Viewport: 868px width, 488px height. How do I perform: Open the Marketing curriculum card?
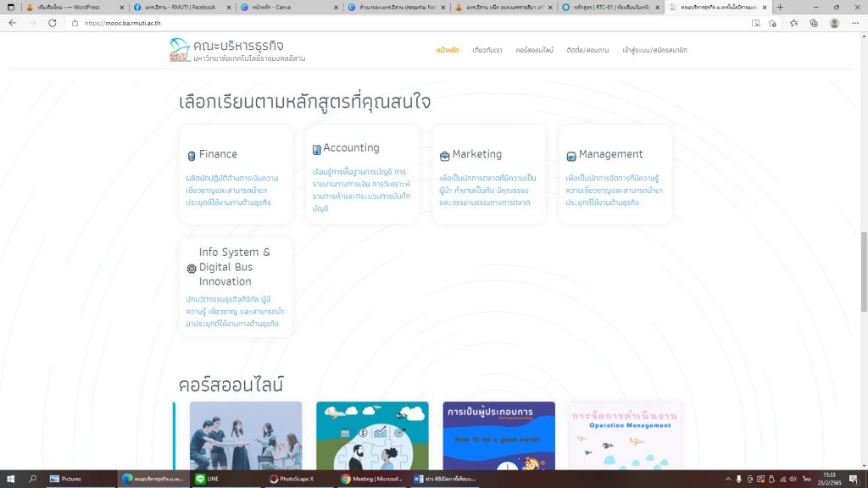(488, 175)
